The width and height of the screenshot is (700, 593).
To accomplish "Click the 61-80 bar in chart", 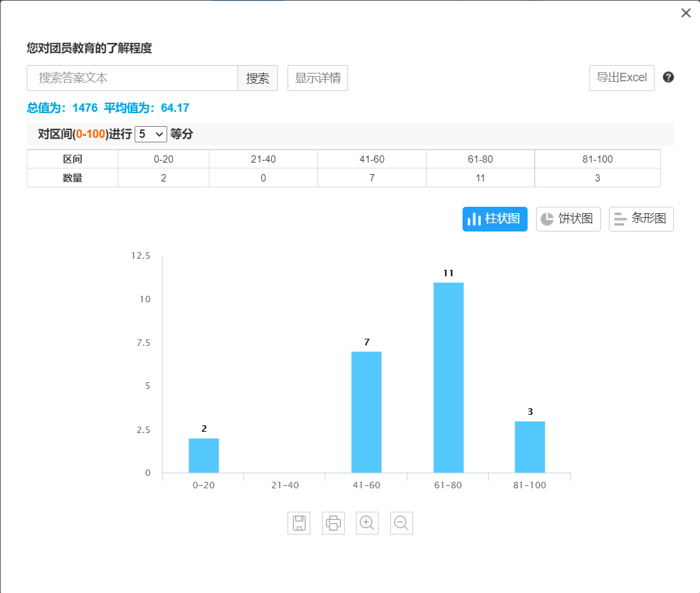I will pyautogui.click(x=448, y=377).
